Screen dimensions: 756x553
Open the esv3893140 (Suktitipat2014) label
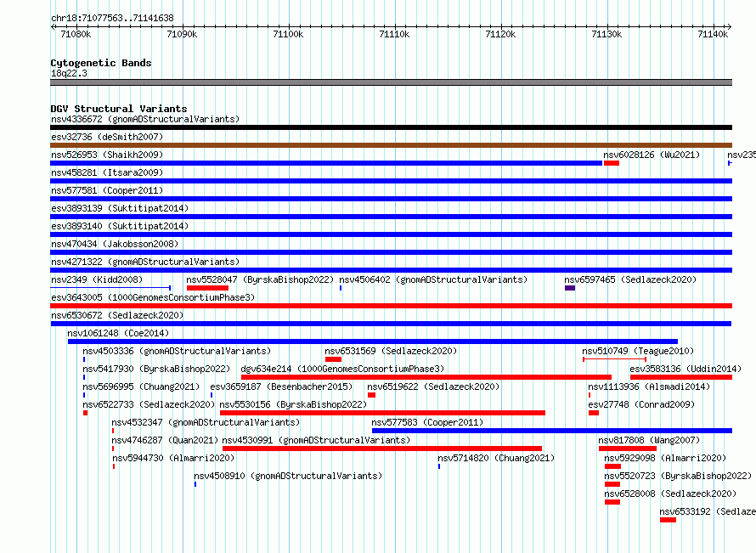click(120, 226)
